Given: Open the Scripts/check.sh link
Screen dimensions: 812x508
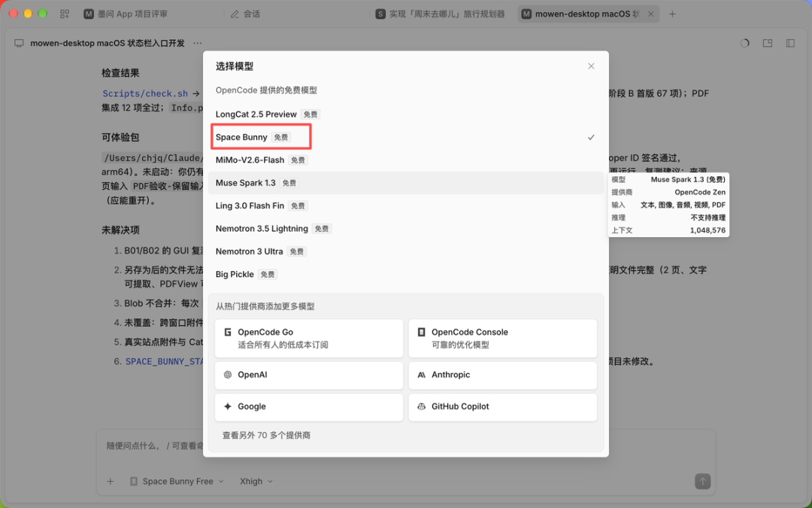Looking at the screenshot, I should click(145, 94).
